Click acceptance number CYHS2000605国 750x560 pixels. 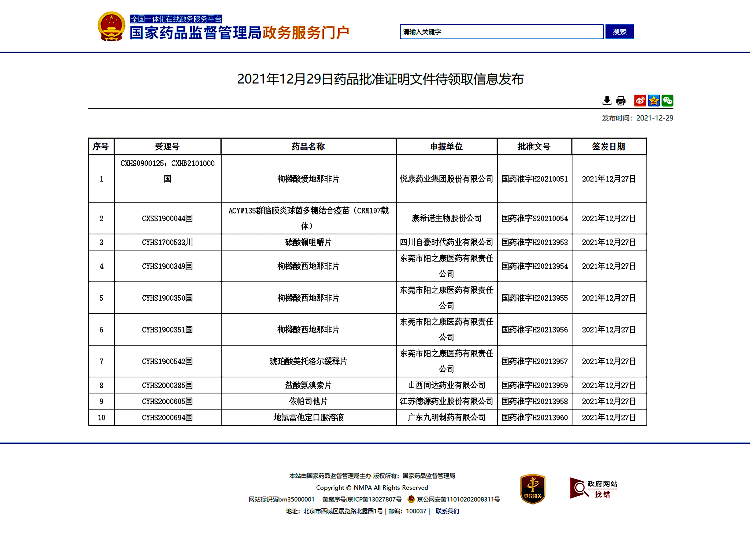click(167, 402)
